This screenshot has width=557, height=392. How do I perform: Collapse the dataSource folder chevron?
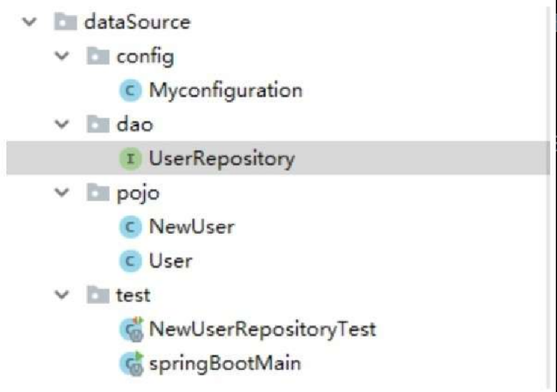(x=30, y=22)
